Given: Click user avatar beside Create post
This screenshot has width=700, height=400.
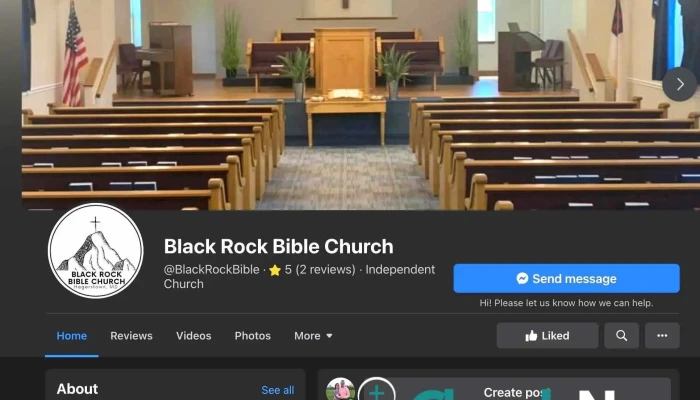Looking at the screenshot, I should pos(340,389).
